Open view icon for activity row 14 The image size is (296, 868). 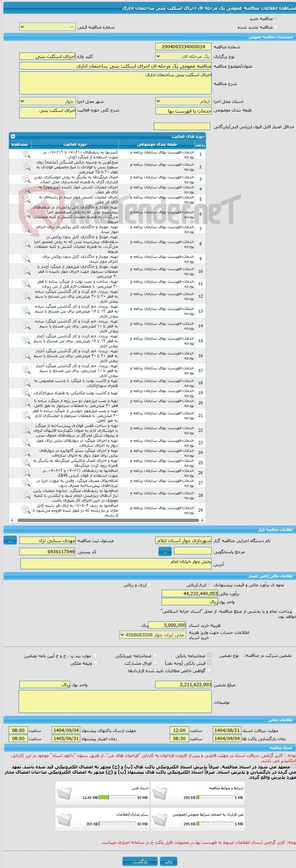26,326
